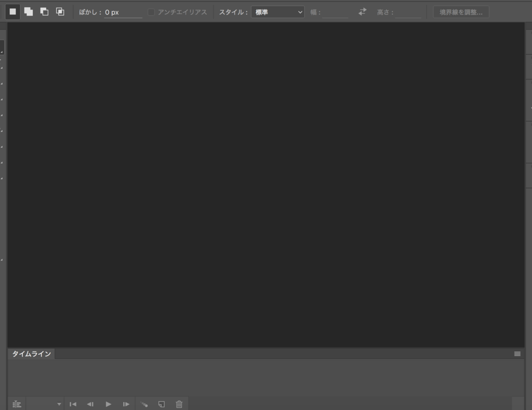Duplicate selected frame icon
Image resolution: width=532 pixels, height=410 pixels.
(x=162, y=404)
